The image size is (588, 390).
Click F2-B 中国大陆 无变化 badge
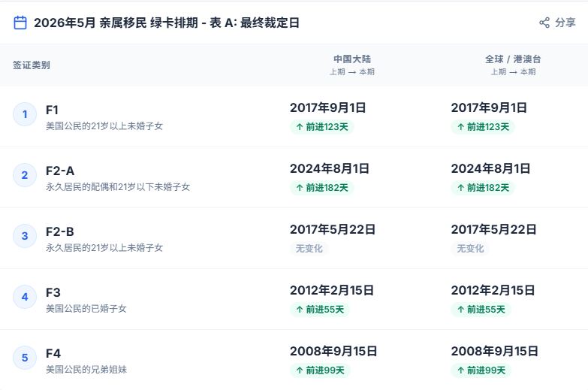coord(309,249)
